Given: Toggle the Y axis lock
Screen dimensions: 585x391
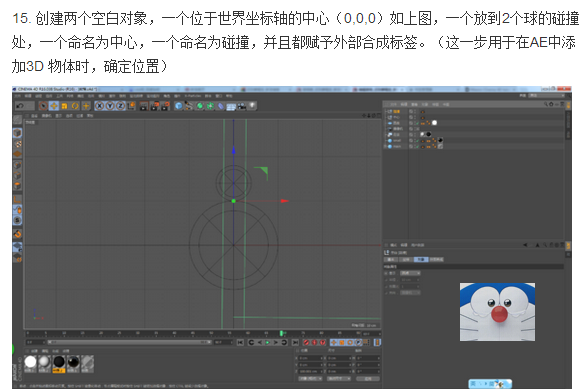Looking at the screenshot, I should [x=110, y=106].
